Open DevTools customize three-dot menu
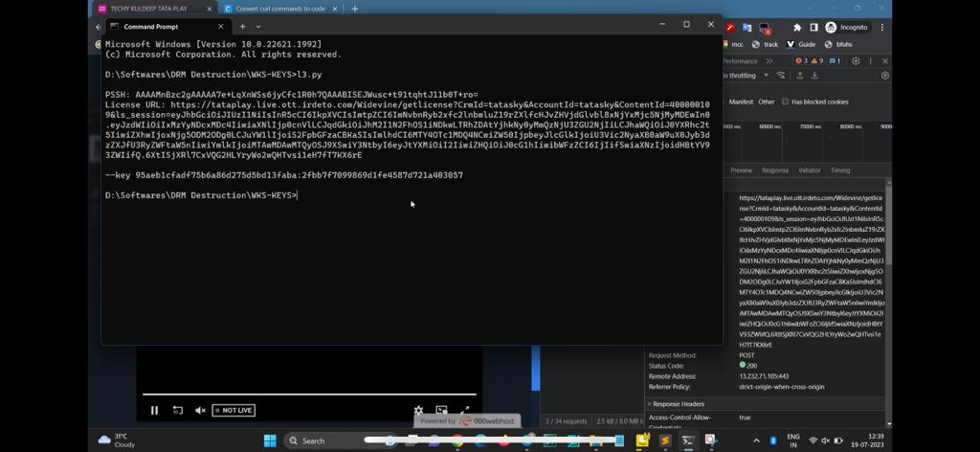This screenshot has height=452, width=980. pyautogui.click(x=870, y=60)
